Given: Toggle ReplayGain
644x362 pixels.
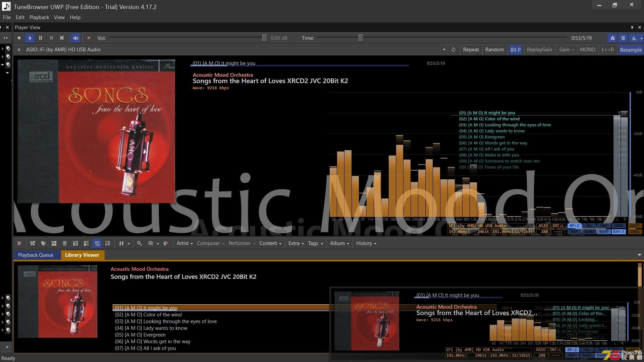Looking at the screenshot, I should pyautogui.click(x=539, y=50).
